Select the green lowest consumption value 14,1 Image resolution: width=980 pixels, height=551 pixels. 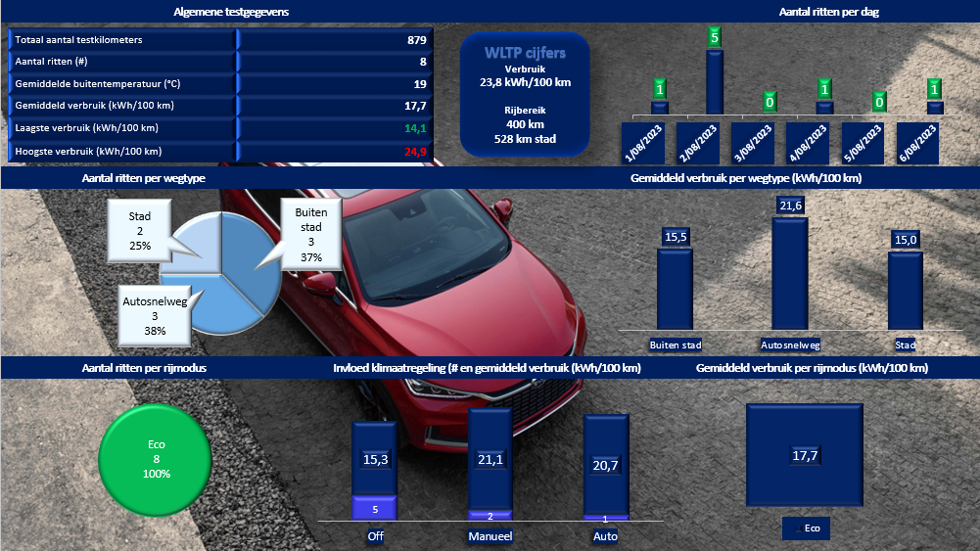(x=415, y=128)
